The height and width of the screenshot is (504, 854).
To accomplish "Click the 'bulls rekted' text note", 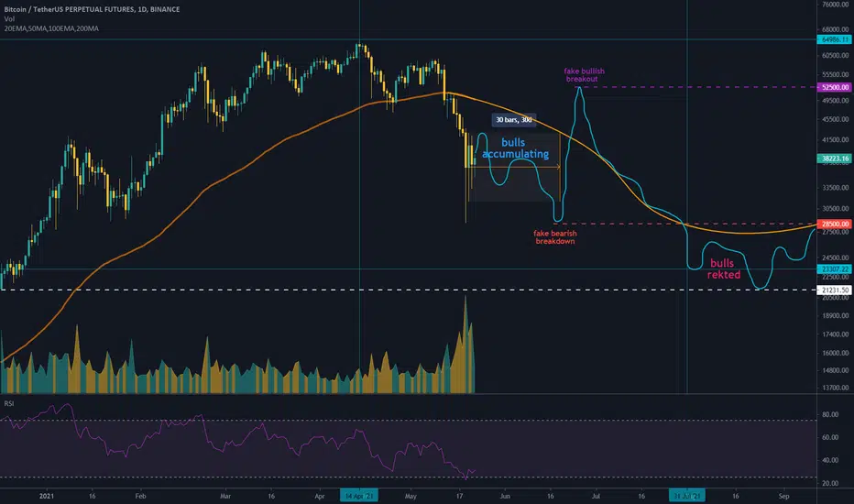I will pos(723,269).
